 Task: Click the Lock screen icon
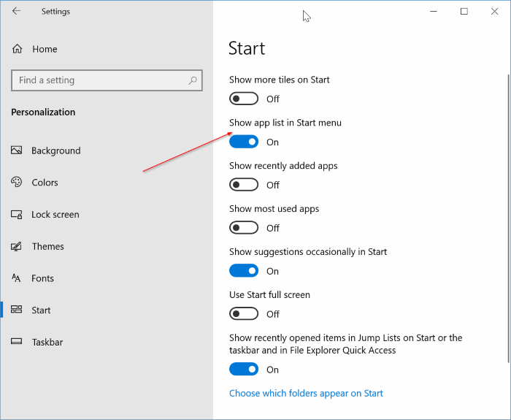(x=16, y=214)
